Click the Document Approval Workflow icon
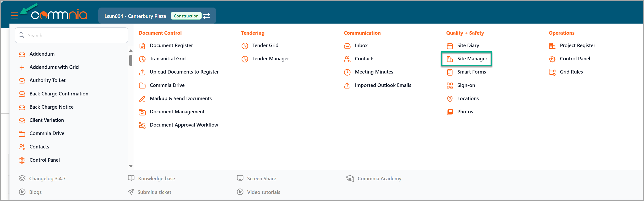Screen dimensions: 644x201 [142, 125]
